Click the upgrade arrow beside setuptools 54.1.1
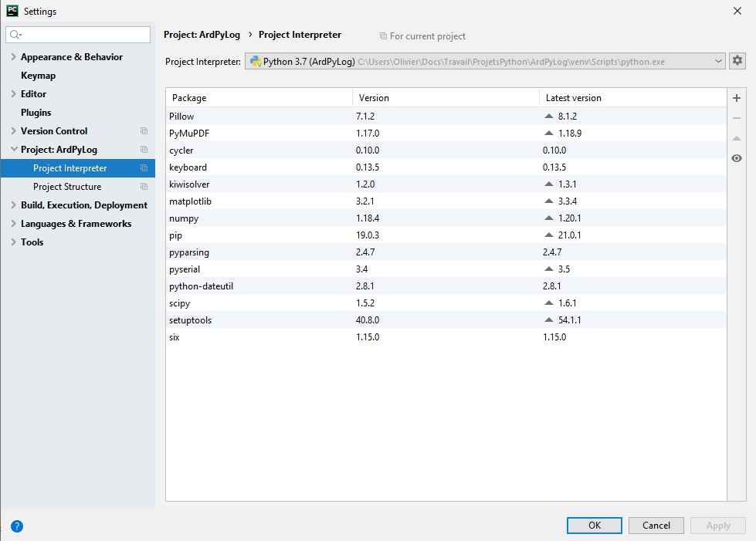 pyautogui.click(x=549, y=320)
